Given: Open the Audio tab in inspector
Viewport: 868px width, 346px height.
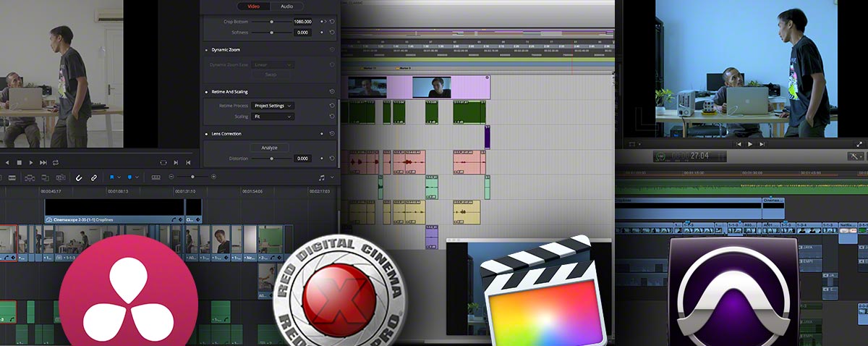Looking at the screenshot, I should [x=286, y=6].
